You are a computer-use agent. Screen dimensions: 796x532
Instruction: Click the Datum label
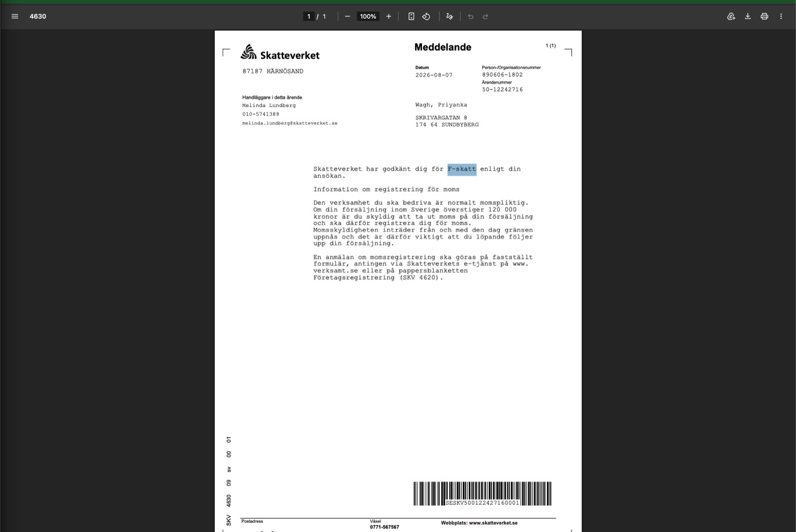[x=422, y=67]
